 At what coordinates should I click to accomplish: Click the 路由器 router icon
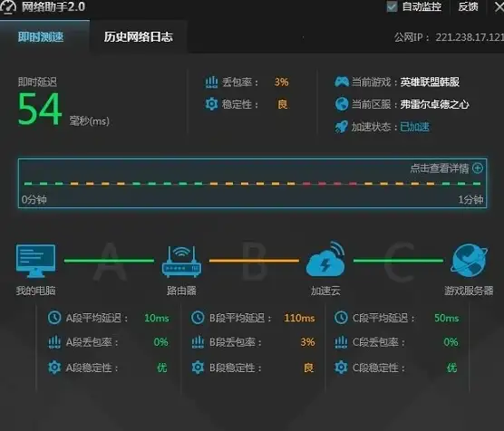click(181, 262)
